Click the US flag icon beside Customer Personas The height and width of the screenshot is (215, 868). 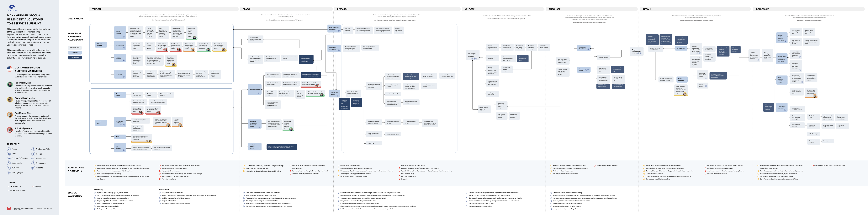[10, 69]
